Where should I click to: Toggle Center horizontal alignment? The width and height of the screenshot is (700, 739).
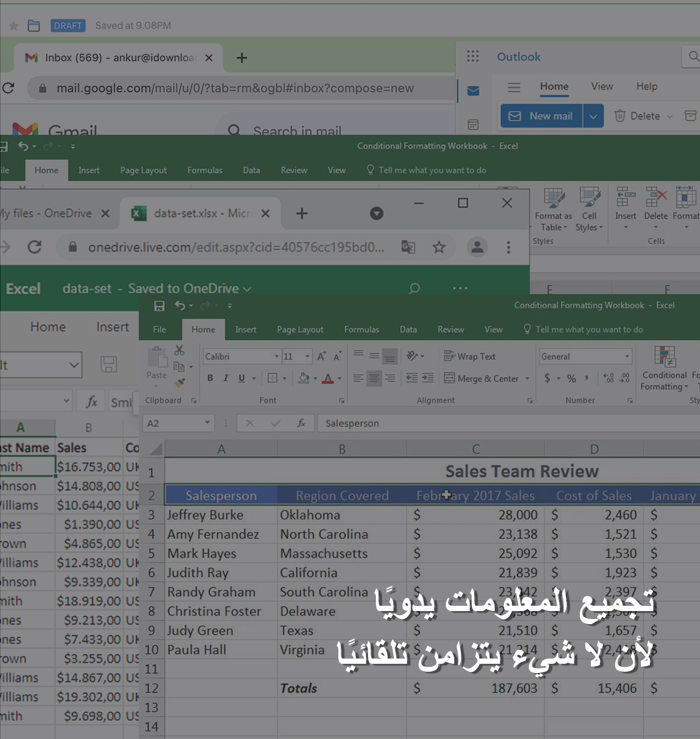click(374, 378)
